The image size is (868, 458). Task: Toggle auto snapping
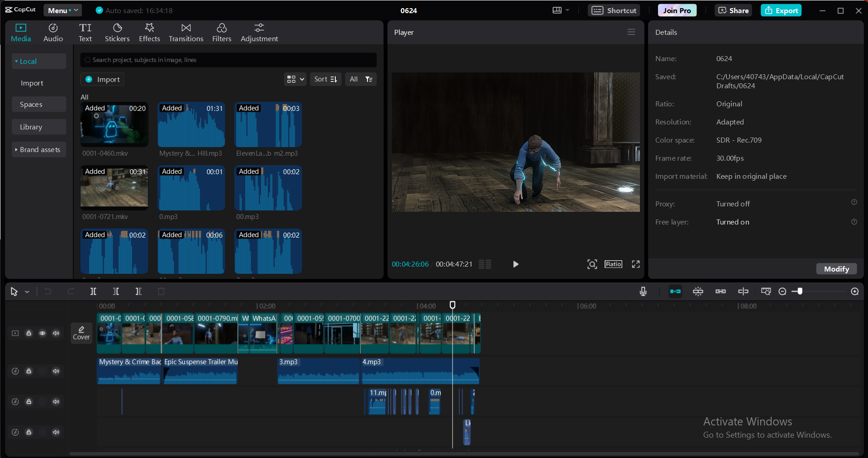[698, 291]
